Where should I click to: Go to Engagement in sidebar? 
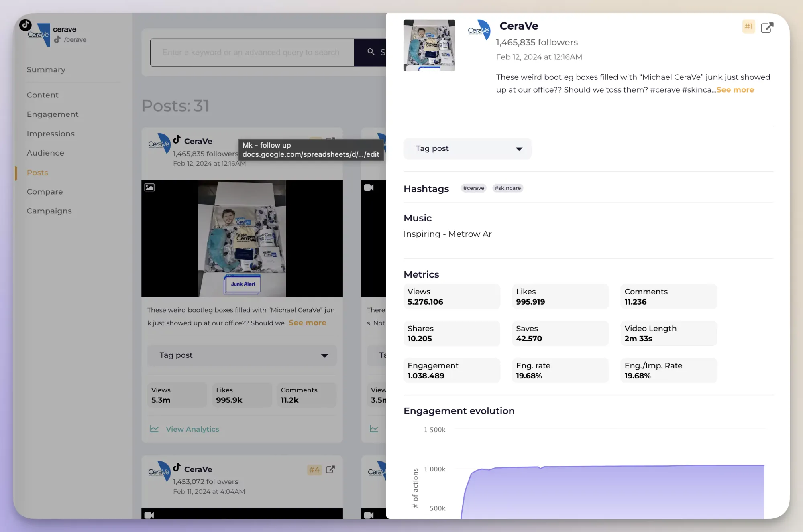pos(53,114)
